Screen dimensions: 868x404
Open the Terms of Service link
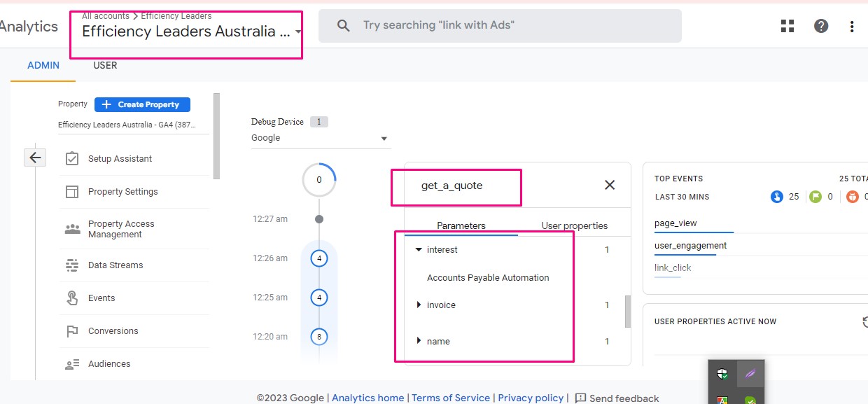[451, 398]
